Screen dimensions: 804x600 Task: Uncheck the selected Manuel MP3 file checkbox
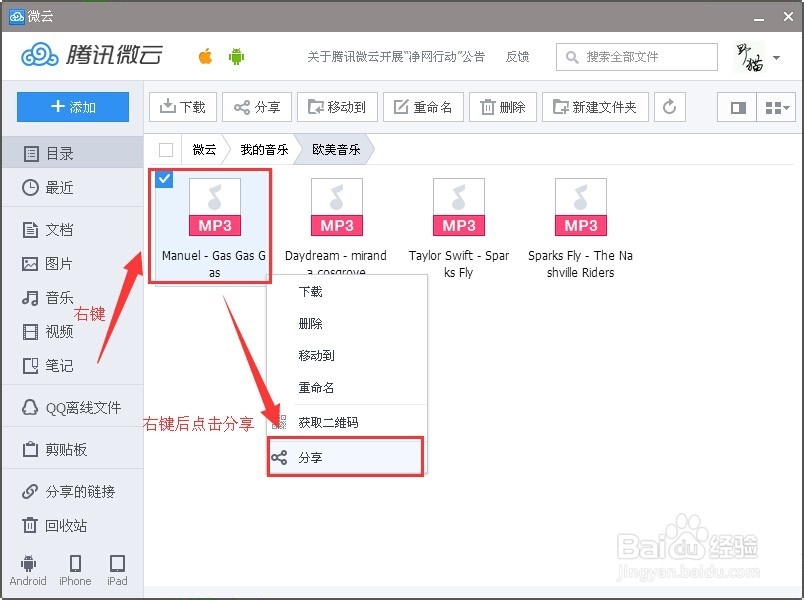pyautogui.click(x=163, y=180)
